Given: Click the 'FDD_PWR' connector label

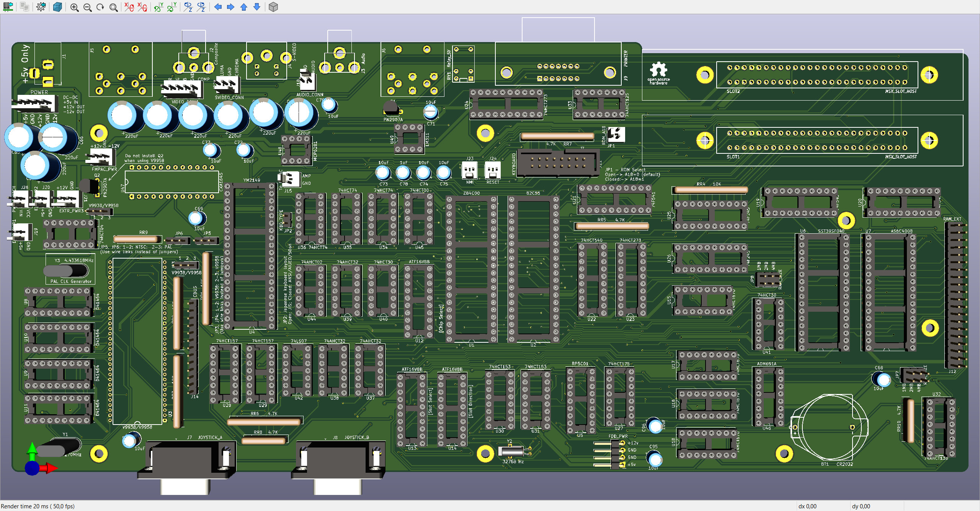Looking at the screenshot, I should pyautogui.click(x=618, y=436).
